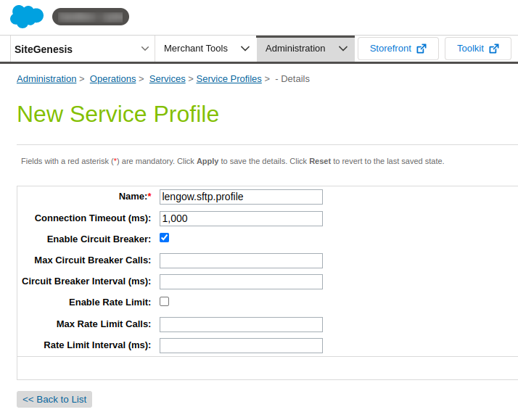Click the Administration breadcrumb link
The height and width of the screenshot is (420, 518).
point(46,79)
